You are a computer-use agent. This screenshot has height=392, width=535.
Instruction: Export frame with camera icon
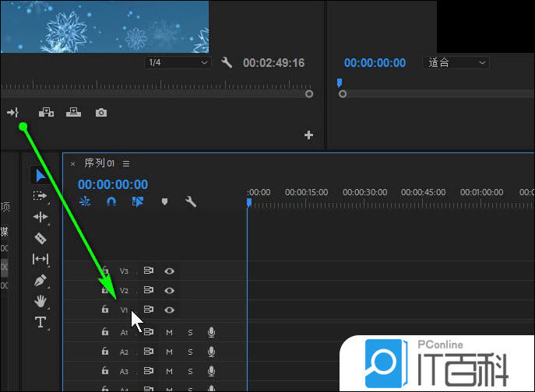point(101,113)
